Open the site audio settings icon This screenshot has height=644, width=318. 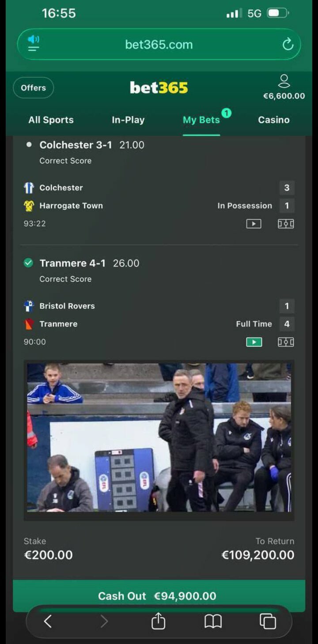point(34,44)
